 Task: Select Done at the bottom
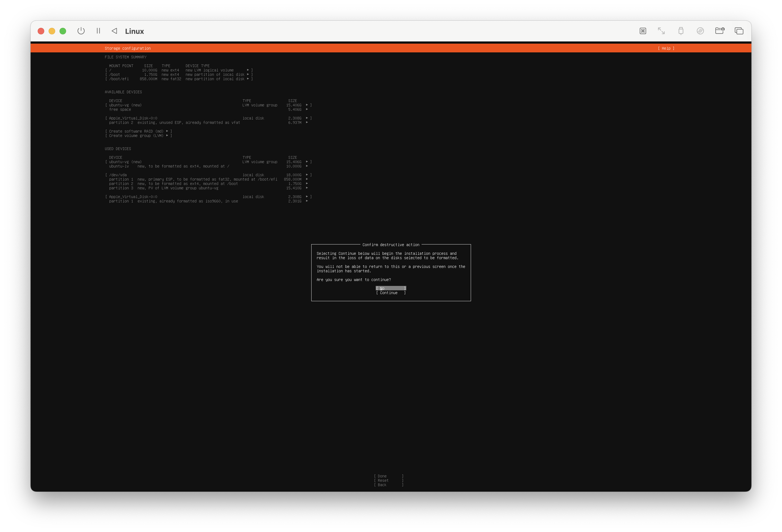388,476
